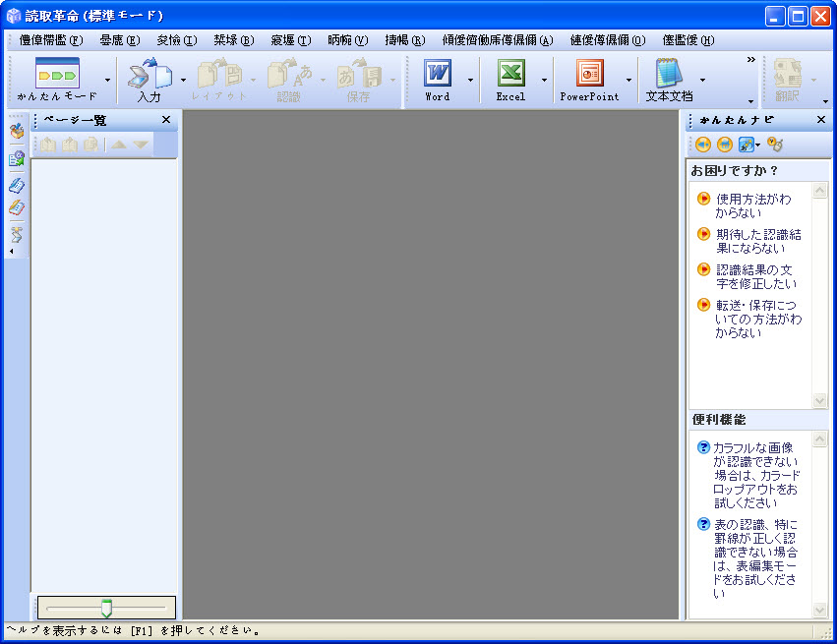Screen dimensions: 837x644
Task: Click the 翻訳 translation icon
Action: 788,73
